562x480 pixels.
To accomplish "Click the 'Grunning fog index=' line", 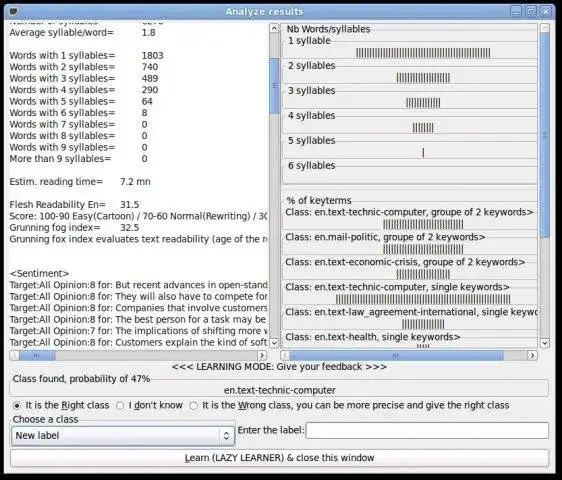I will click(75, 228).
